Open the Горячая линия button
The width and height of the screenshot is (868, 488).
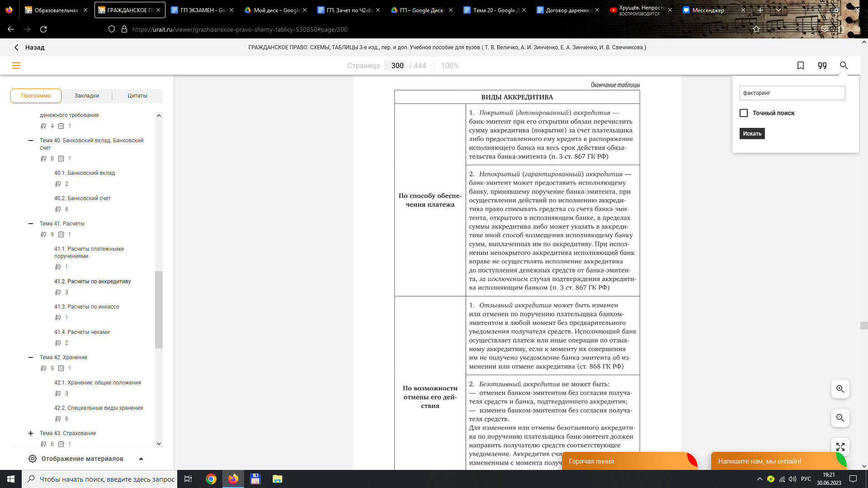pos(629,461)
